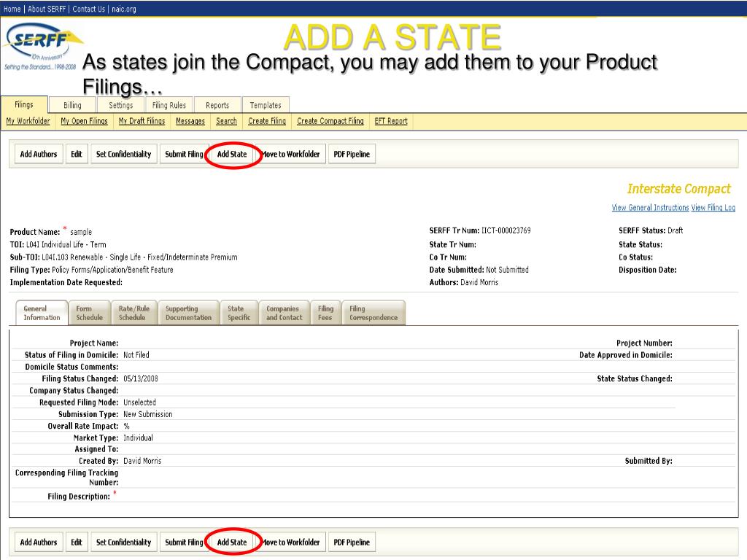Viewport: 747px width, 560px height.
Task: Switch to the Billing tab
Action: [72, 105]
